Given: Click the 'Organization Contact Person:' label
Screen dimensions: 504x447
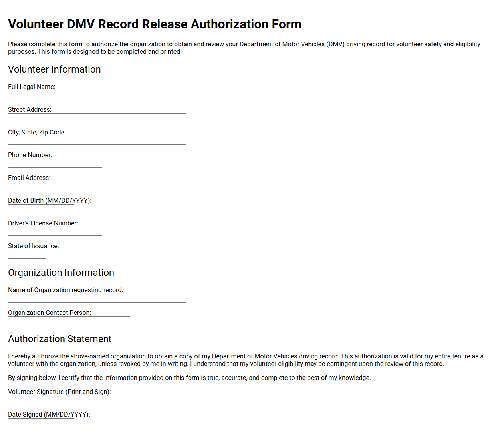Looking at the screenshot, I should [x=50, y=313].
